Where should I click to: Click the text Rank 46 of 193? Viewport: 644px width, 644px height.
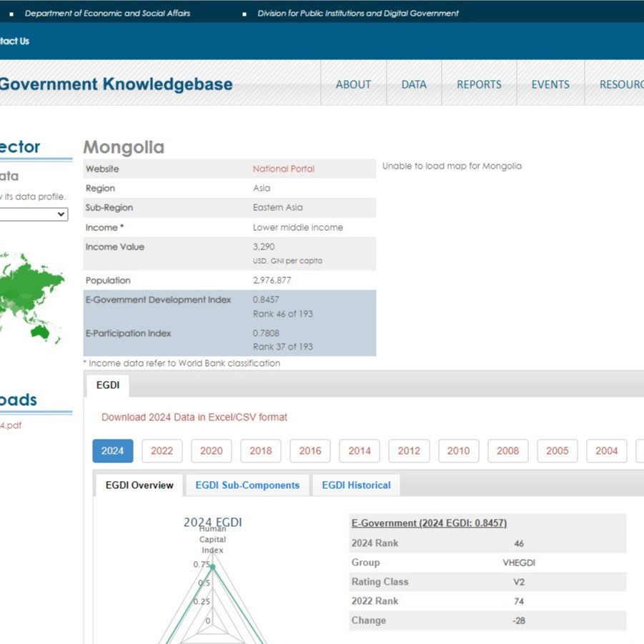point(282,314)
